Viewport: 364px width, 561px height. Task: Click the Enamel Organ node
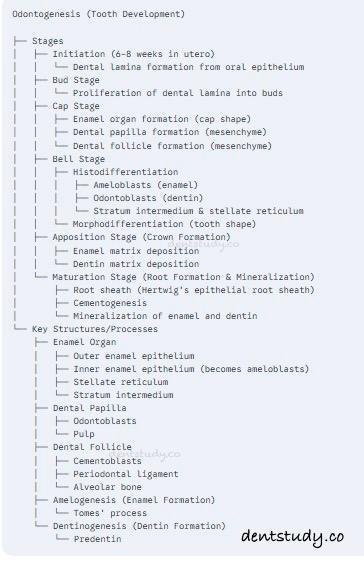(84, 342)
